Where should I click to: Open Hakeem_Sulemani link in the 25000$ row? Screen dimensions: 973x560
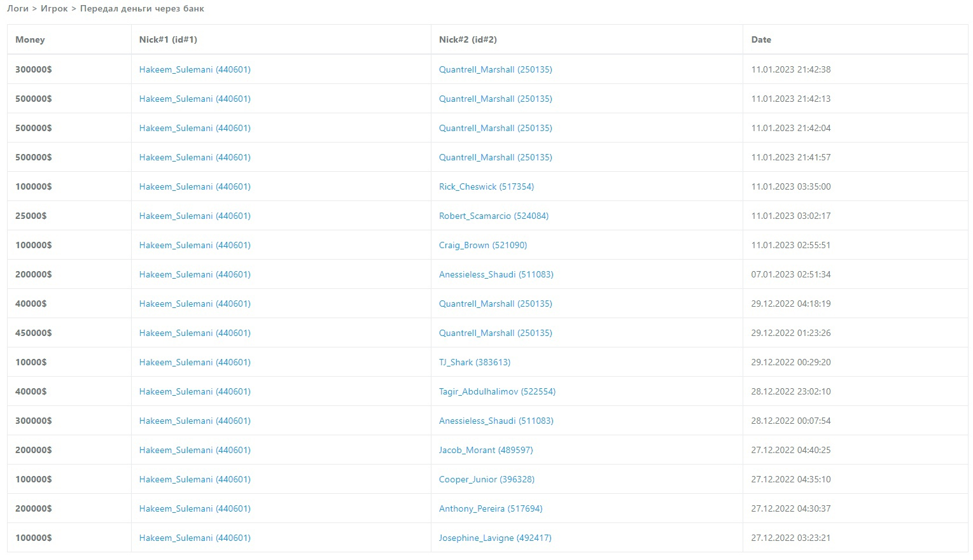195,216
